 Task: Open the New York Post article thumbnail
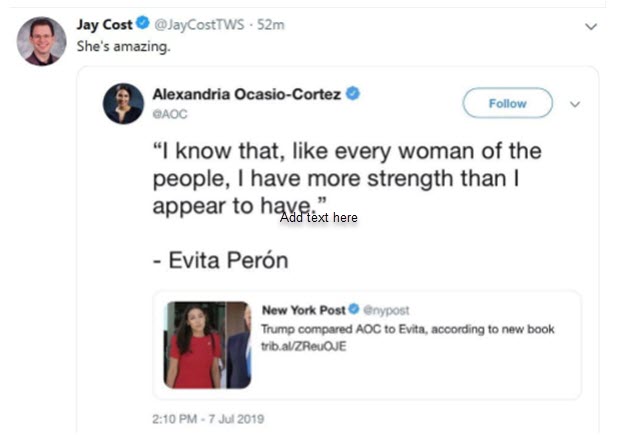208,344
